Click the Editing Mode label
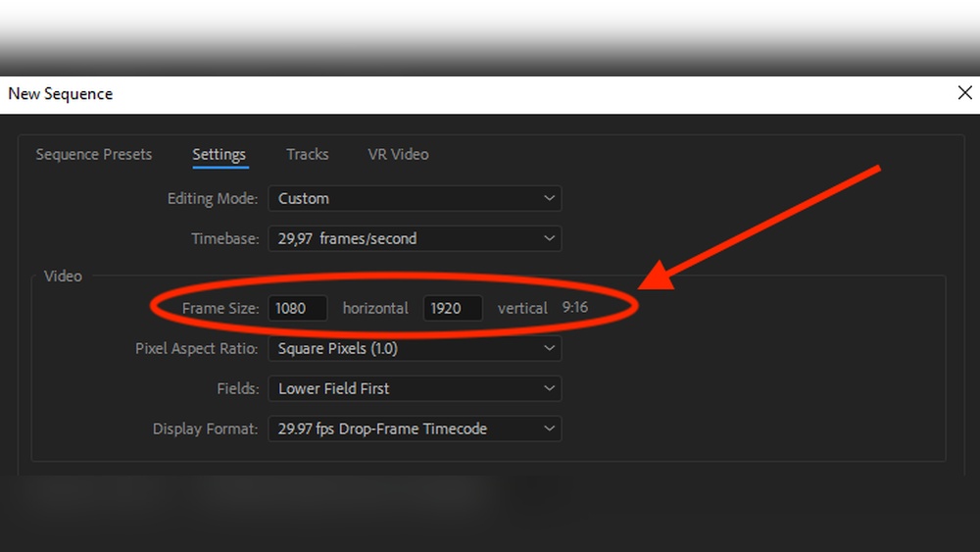980x552 pixels. 213,198
